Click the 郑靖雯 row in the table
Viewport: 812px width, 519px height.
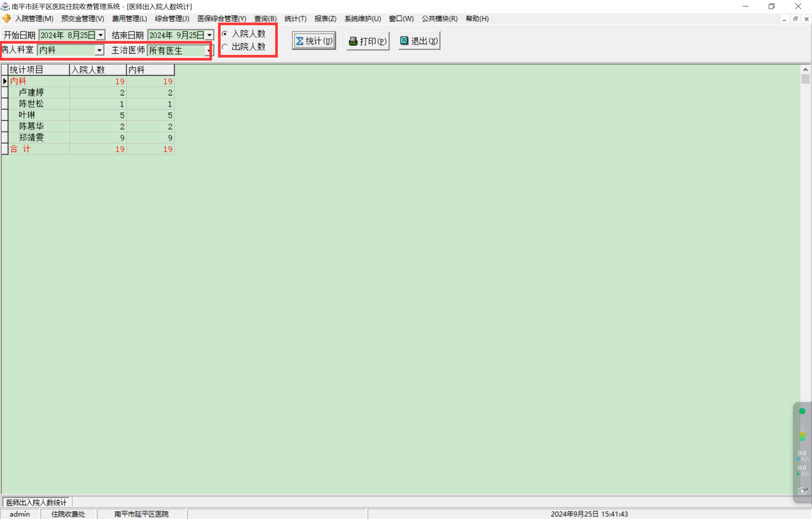pyautogui.click(x=32, y=138)
